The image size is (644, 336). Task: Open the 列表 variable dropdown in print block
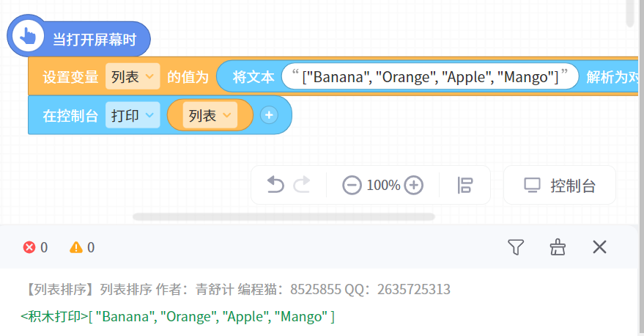coord(210,115)
